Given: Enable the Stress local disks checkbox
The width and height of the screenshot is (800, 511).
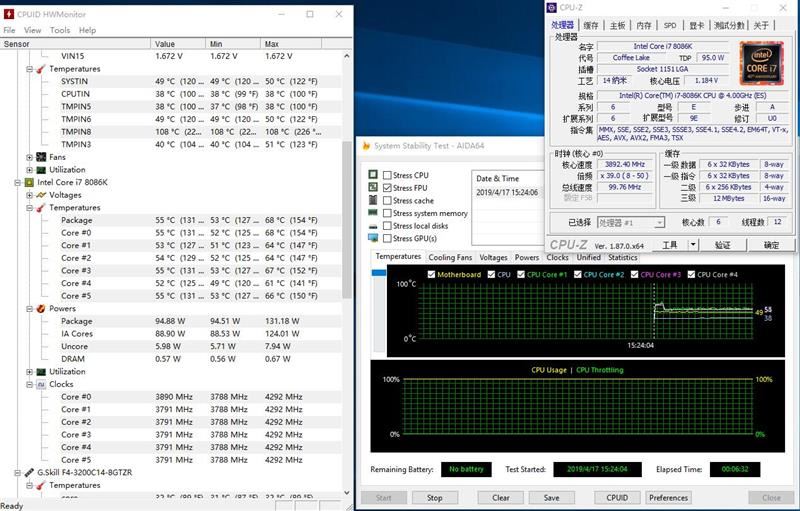Looking at the screenshot, I should (x=387, y=226).
